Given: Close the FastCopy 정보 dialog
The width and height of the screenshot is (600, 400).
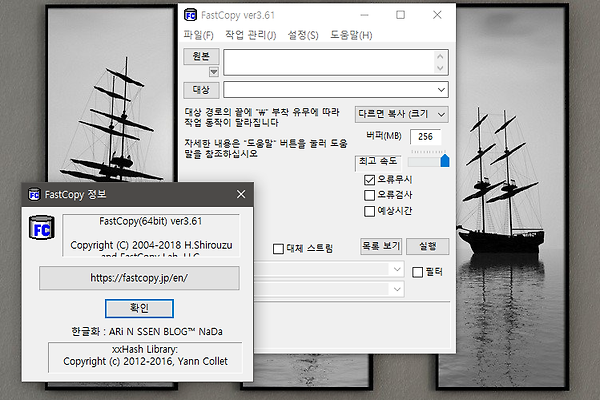Looking at the screenshot, I should 240,194.
